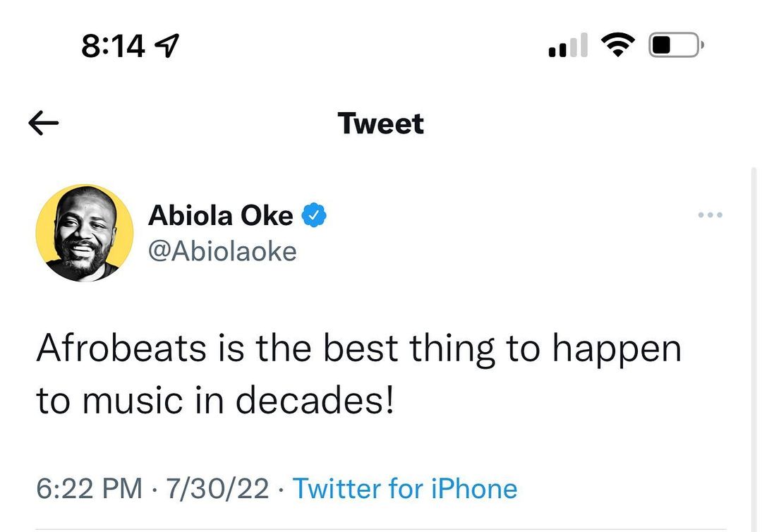Tap the Tweet header title
762x532 pixels.
click(381, 123)
